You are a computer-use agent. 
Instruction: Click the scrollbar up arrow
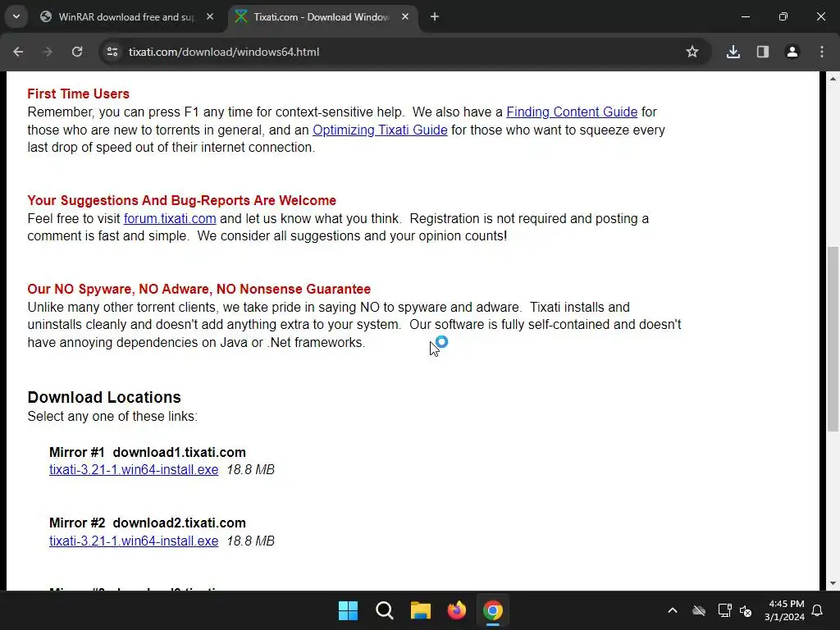(833, 79)
